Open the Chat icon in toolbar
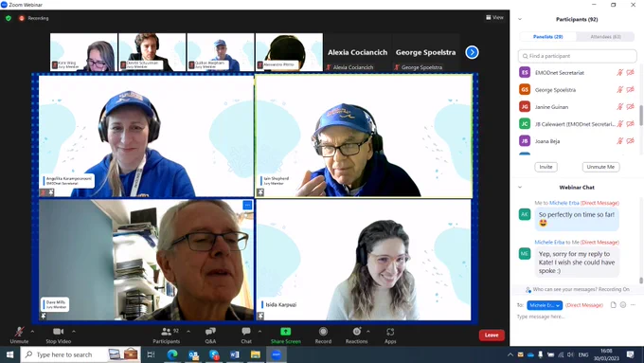Screen dimensions: 644x363 [x=246, y=332]
